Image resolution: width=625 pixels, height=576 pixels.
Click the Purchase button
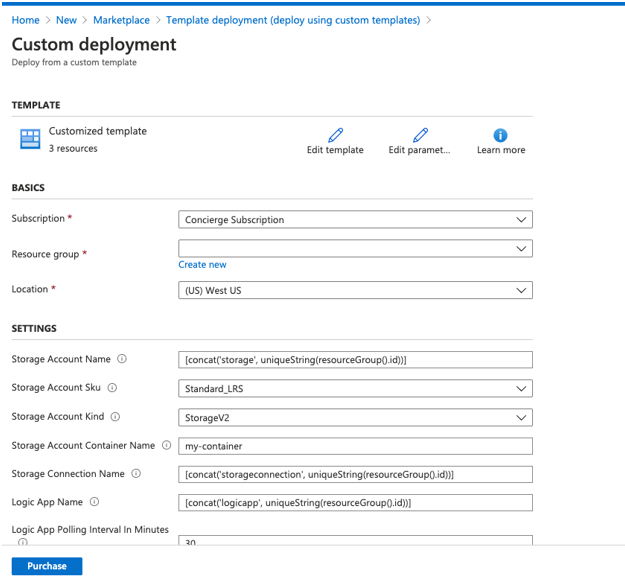click(x=47, y=566)
